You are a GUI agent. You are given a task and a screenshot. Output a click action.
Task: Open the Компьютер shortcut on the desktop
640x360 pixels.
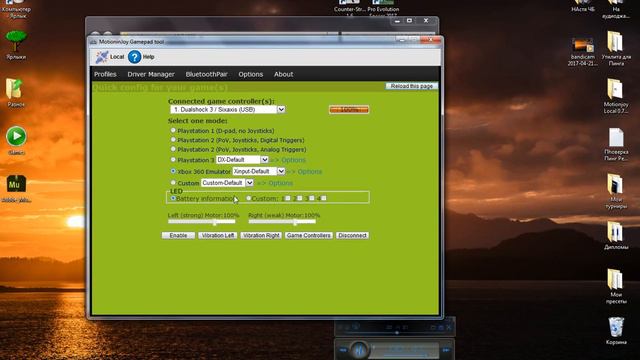(x=16, y=8)
